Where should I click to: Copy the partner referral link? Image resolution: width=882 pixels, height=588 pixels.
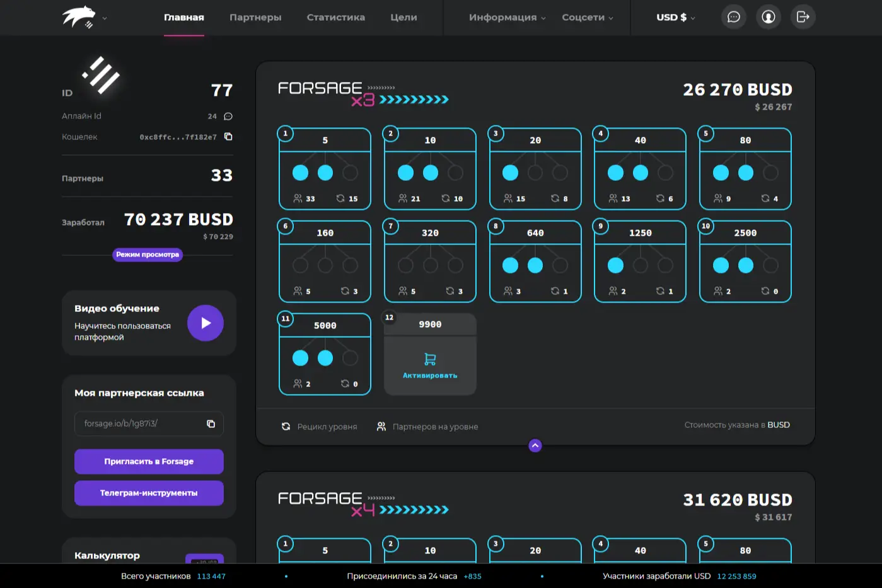(211, 424)
